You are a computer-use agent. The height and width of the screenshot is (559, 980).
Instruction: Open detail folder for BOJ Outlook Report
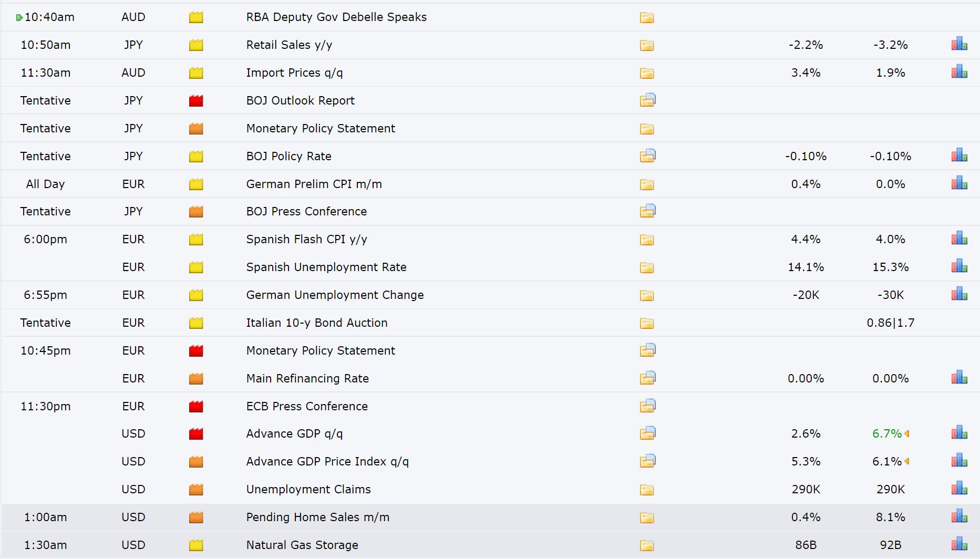[x=647, y=100]
